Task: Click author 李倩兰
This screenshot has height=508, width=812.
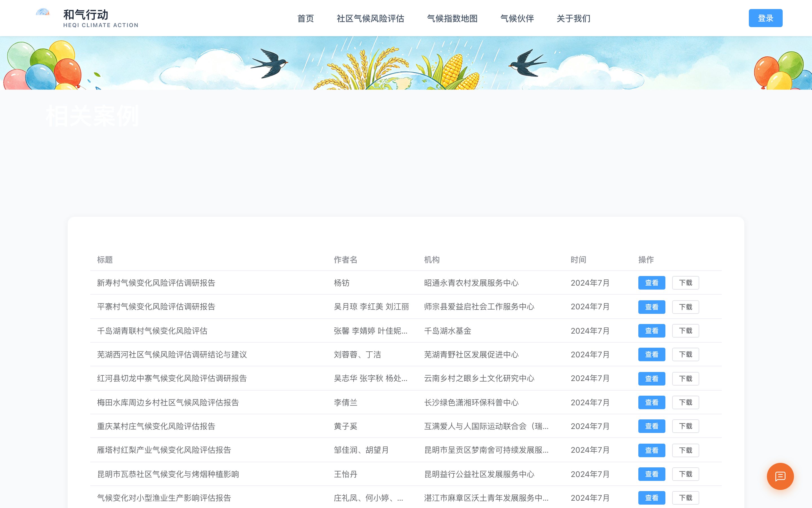Action: point(346,402)
